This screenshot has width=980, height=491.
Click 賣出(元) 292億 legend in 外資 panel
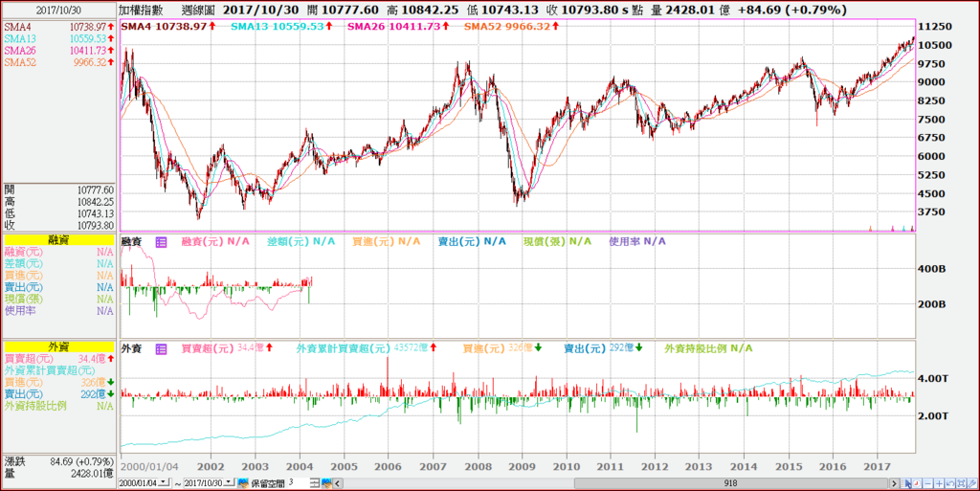603,348
